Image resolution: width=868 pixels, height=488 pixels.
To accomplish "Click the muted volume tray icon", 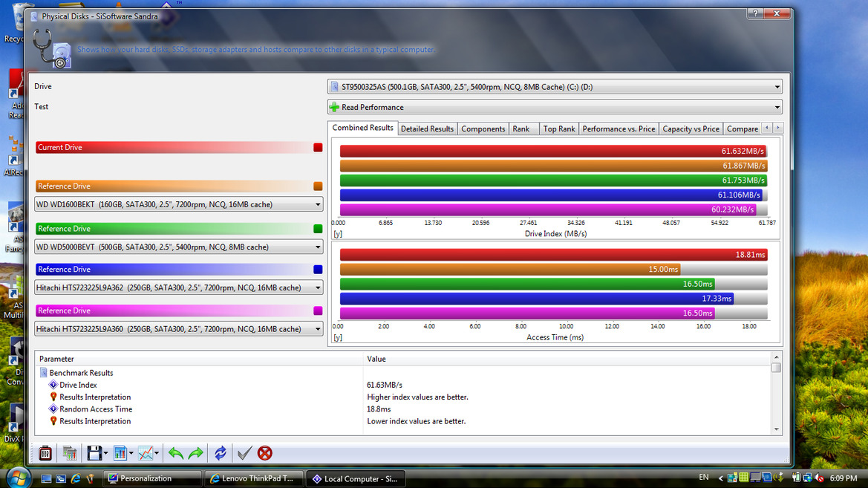I will (819, 478).
